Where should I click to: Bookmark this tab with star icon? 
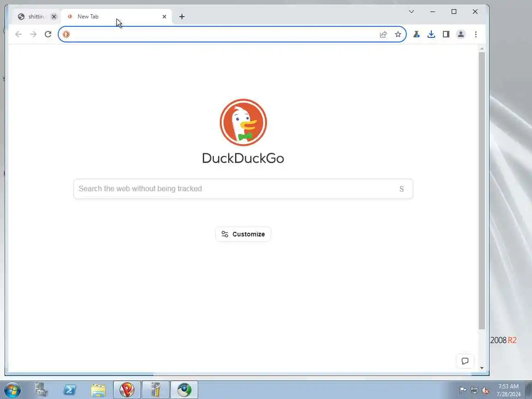pos(398,34)
